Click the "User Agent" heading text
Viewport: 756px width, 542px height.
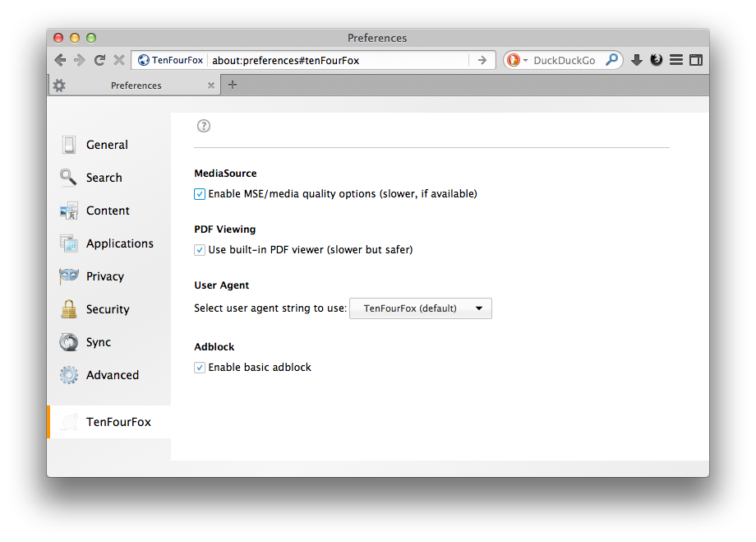(221, 285)
